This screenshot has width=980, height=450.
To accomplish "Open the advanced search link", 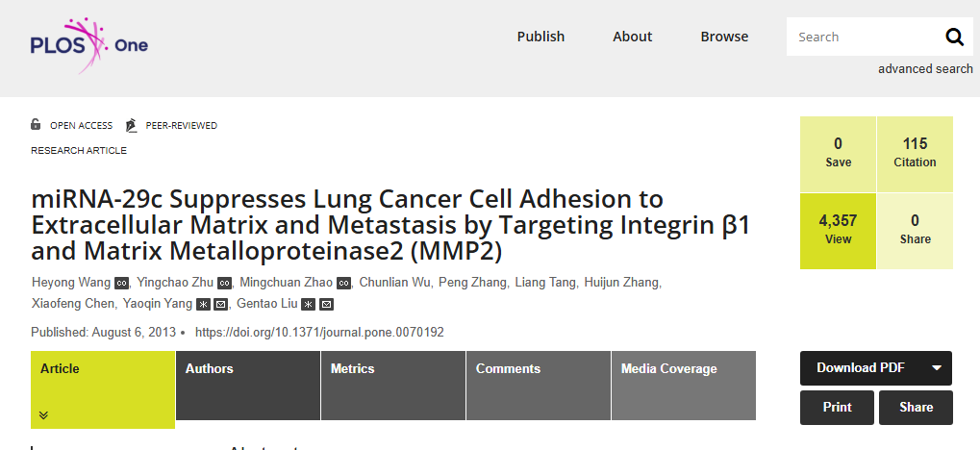I will point(925,69).
